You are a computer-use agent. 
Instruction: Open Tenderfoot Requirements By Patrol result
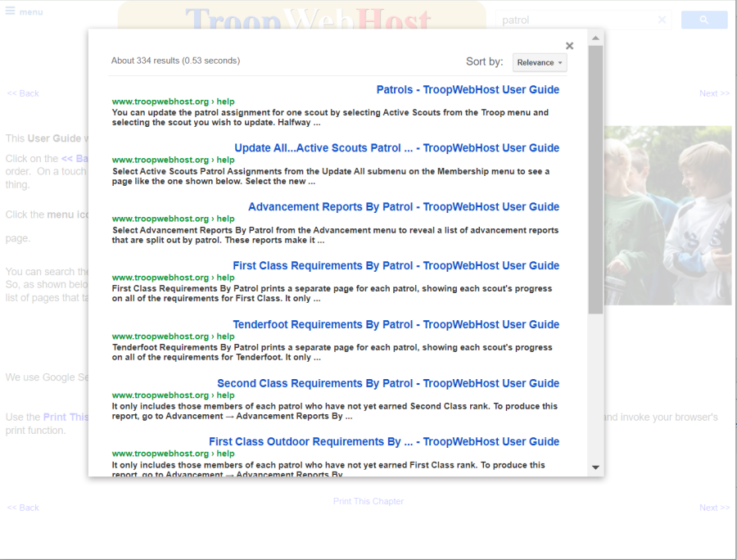(x=396, y=325)
